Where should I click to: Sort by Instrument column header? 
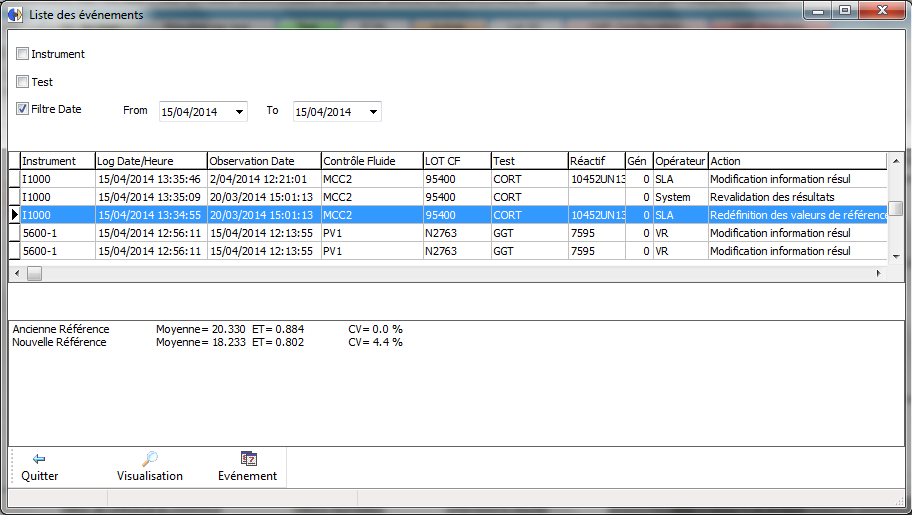click(58, 161)
